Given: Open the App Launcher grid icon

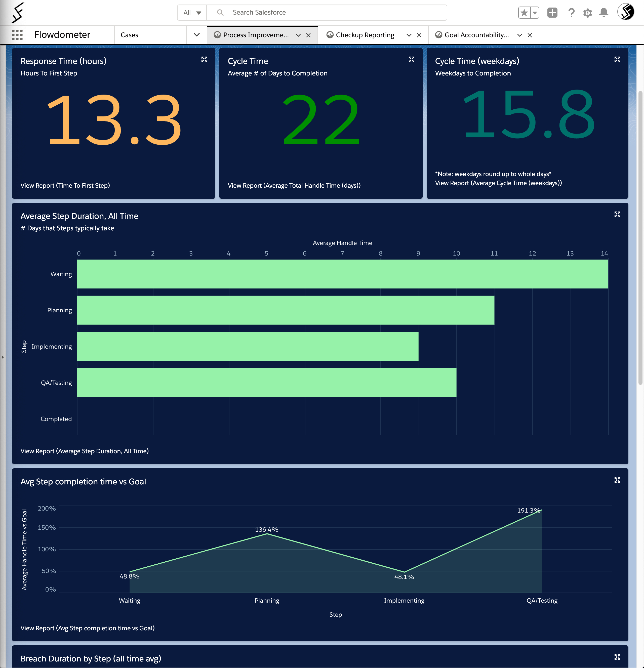Looking at the screenshot, I should [x=17, y=35].
